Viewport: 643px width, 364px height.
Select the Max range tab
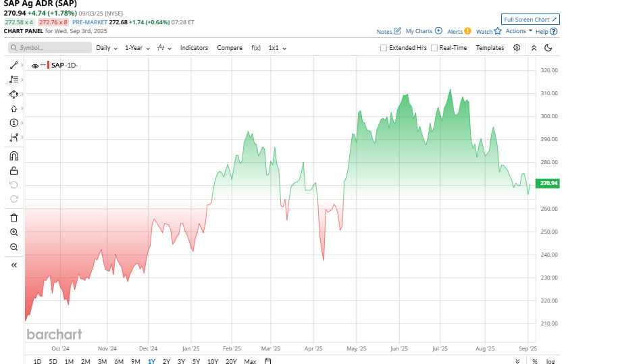pyautogui.click(x=250, y=361)
